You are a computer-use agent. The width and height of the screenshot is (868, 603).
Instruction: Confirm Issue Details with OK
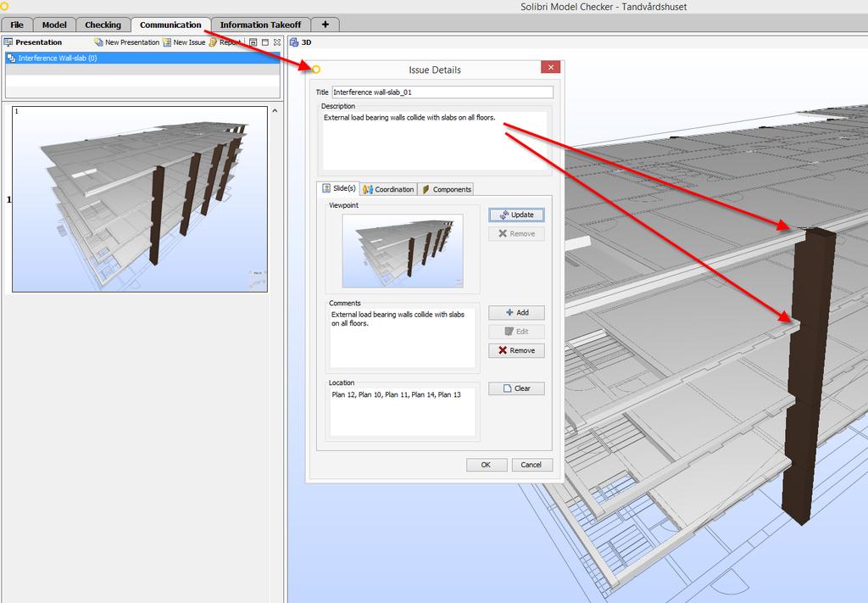tap(487, 465)
